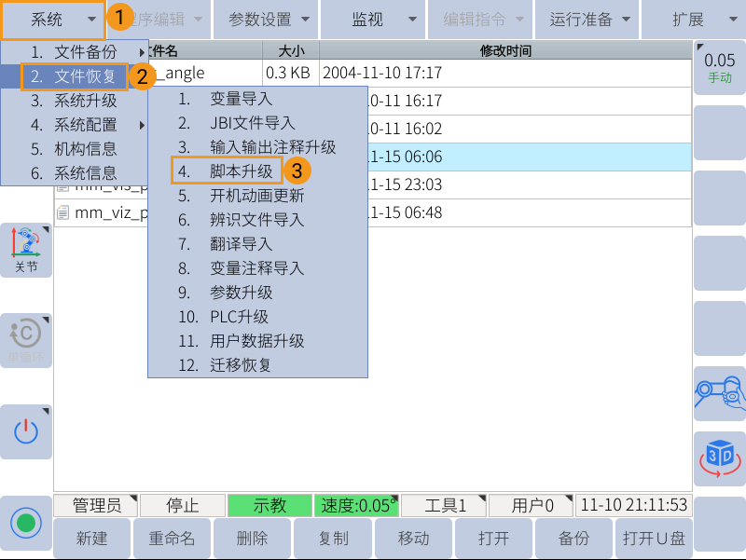Choose 机构信息 from the menu

click(x=75, y=149)
